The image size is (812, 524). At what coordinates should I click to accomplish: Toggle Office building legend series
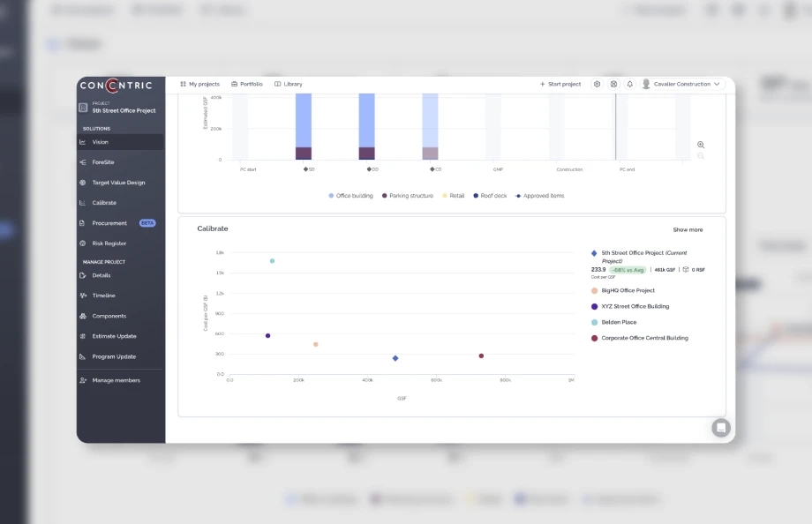(x=350, y=196)
